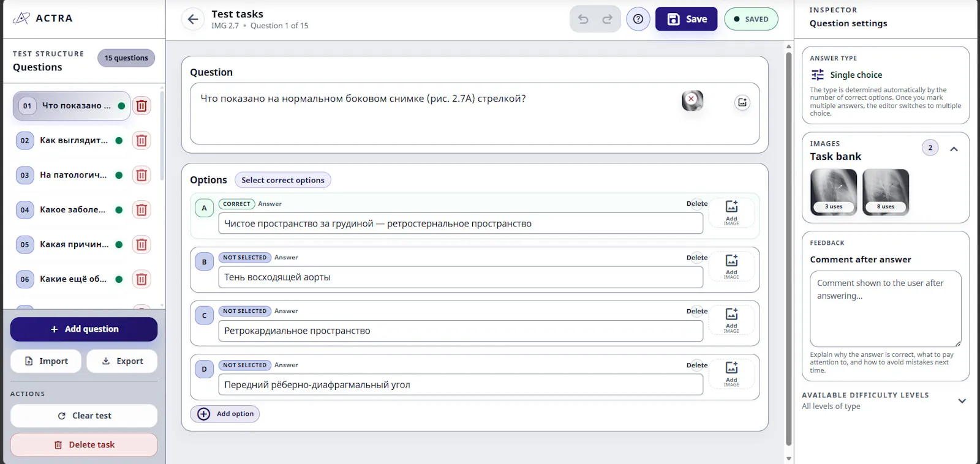Toggle NOT SELECTED status on option B
This screenshot has width=980, height=464.
tap(245, 258)
